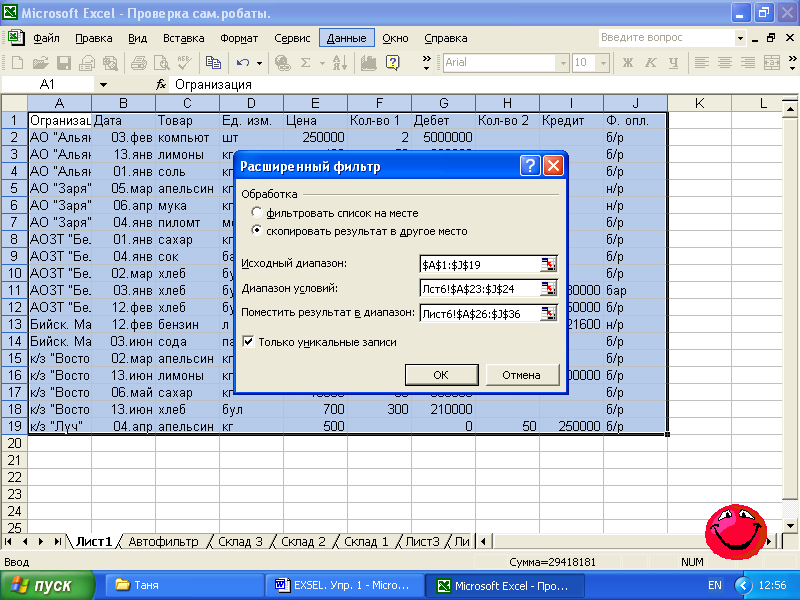800x600 pixels.
Task: Click the Help question-mark toolbar icon
Action: click(392, 62)
